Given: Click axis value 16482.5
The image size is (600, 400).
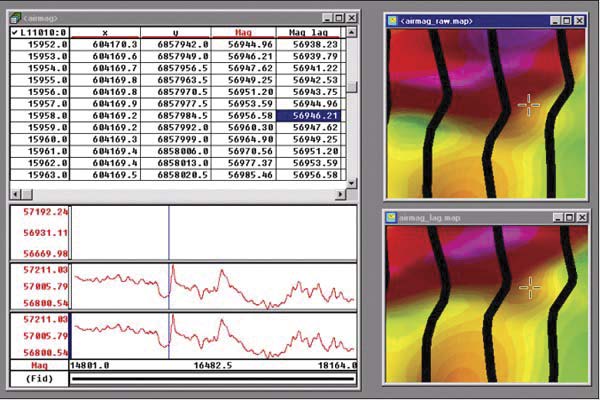Looking at the screenshot, I should coord(213,365).
